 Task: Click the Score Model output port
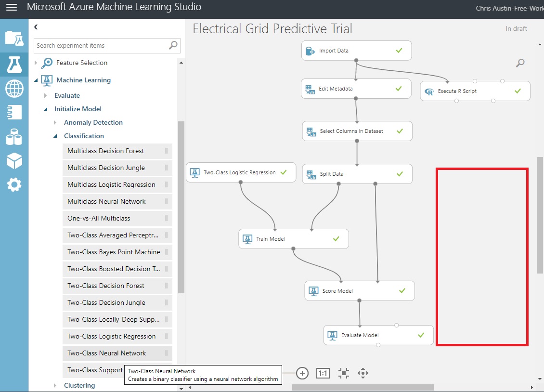point(360,301)
